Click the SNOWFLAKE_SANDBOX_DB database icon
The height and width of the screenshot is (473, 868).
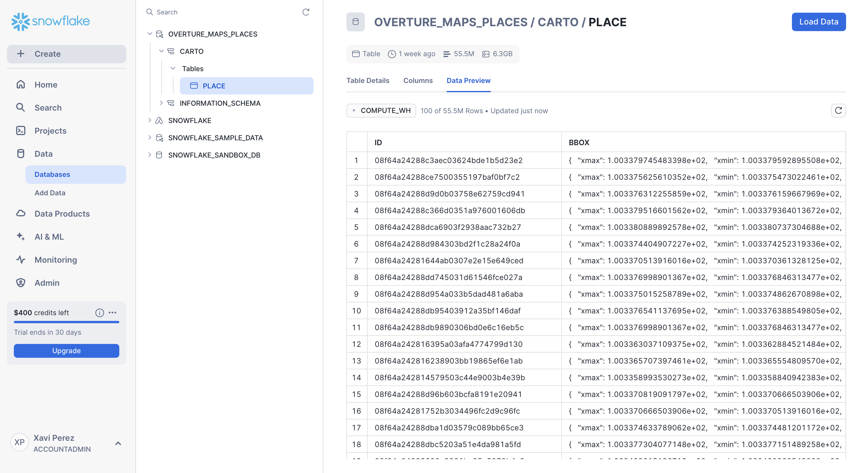pos(159,155)
